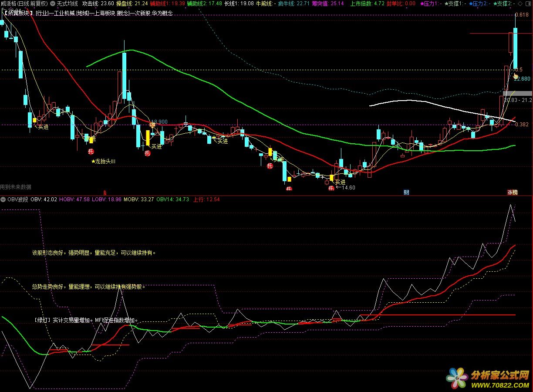Click the 用到未来数据 notice text
This screenshot has width=533, height=392.
coord(16,187)
